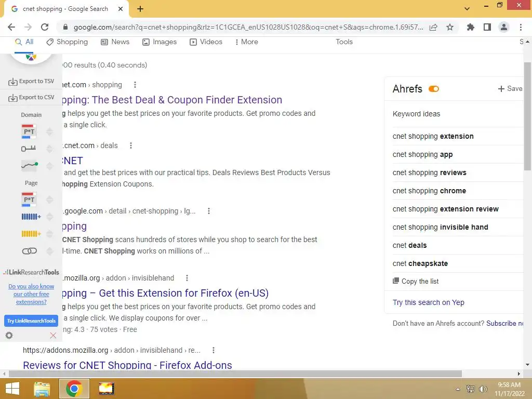Close the LinkResearchTools sidebar
Screen dimensions: 532x399
point(53,336)
